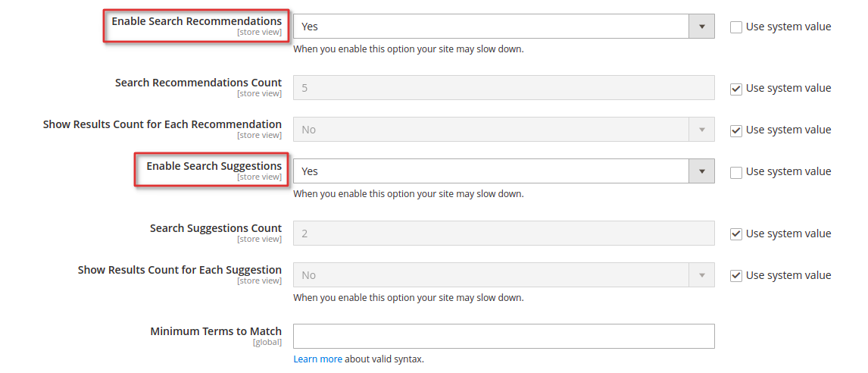This screenshot has width=868, height=373.
Task: Expand Show Results Count for Each Recommendation dropdown
Action: [504, 130]
